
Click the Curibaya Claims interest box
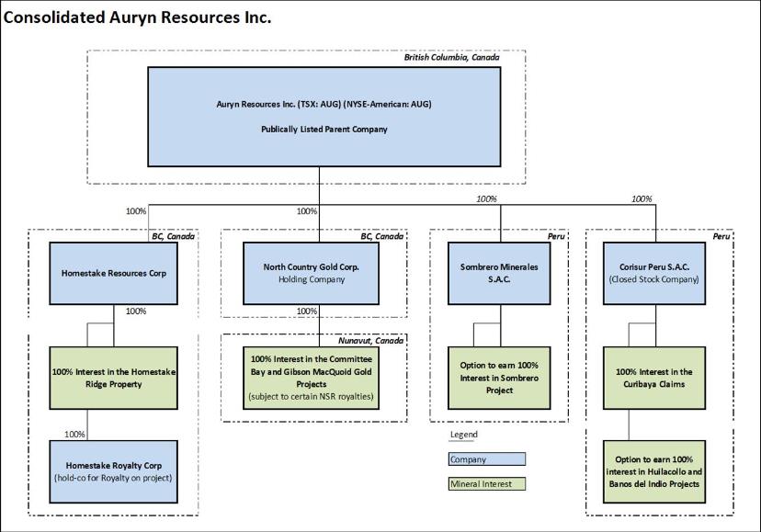pyautogui.click(x=654, y=377)
